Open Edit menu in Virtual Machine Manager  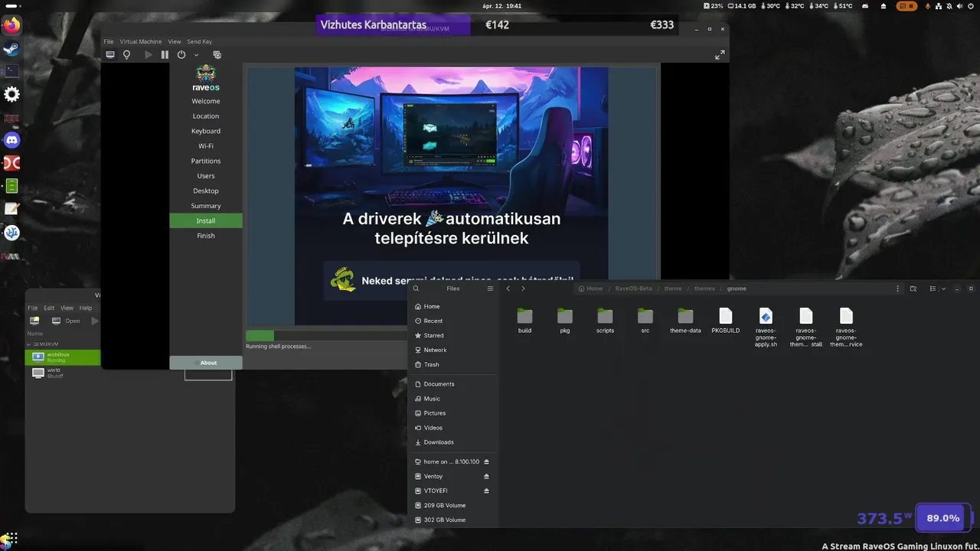pos(49,308)
